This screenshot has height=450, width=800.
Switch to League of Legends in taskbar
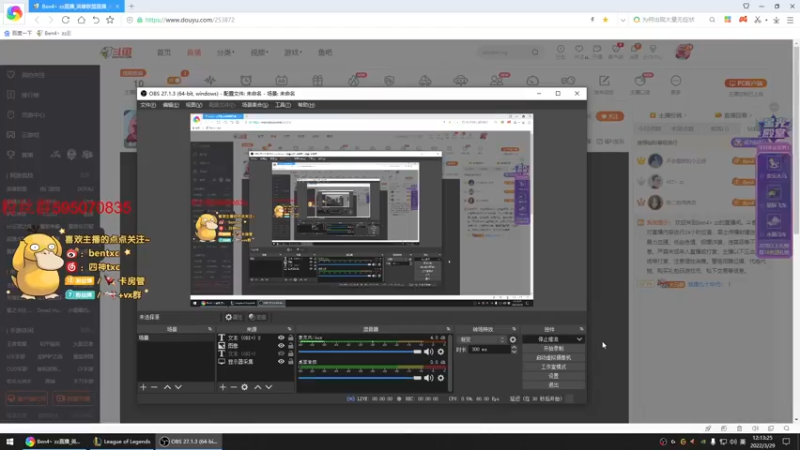pyautogui.click(x=121, y=441)
